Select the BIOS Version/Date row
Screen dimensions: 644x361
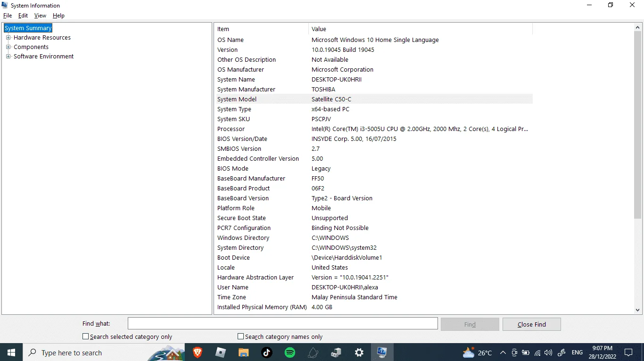tap(373, 139)
